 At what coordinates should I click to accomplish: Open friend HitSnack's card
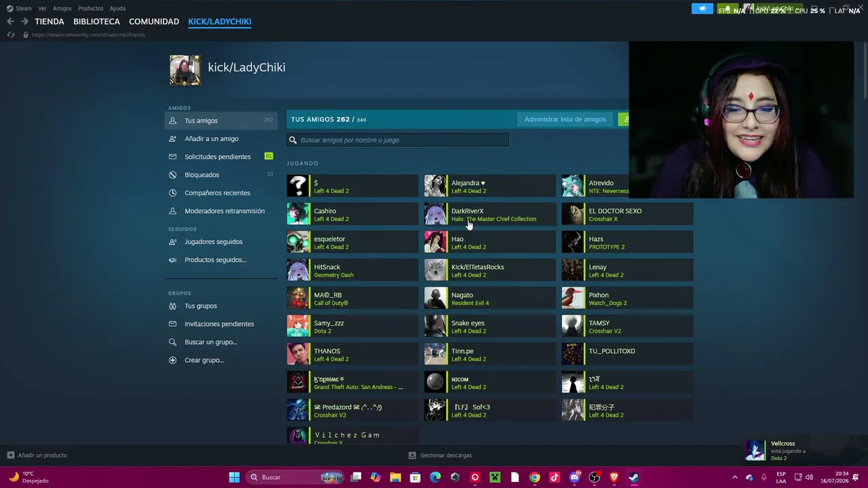pos(352,270)
